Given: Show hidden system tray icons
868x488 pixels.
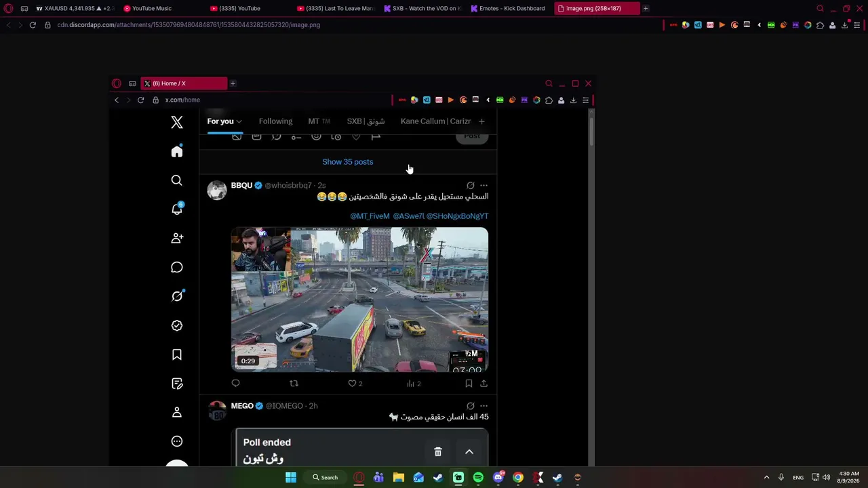Looking at the screenshot, I should point(766,477).
